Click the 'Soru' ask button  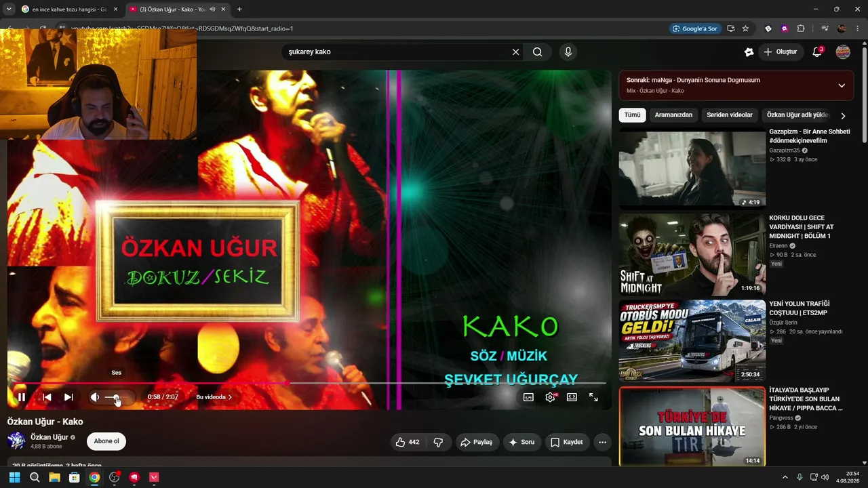click(x=521, y=442)
